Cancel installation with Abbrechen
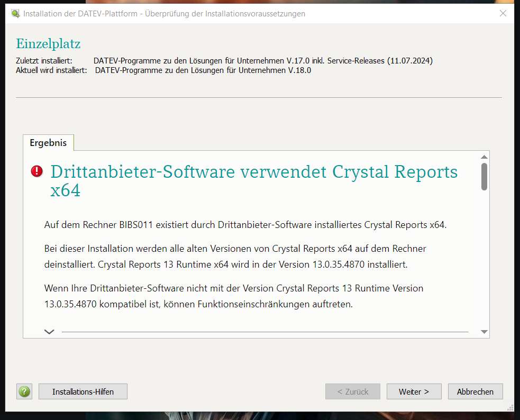520x420 pixels. [475, 392]
